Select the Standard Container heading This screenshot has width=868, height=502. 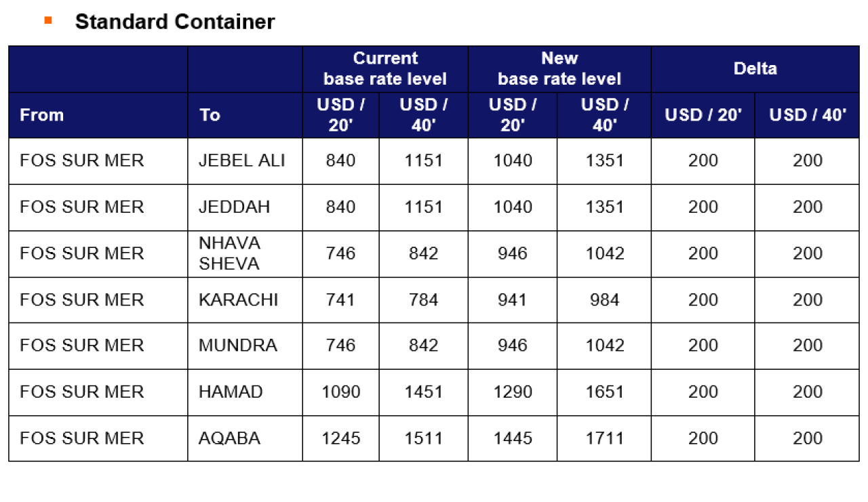(x=175, y=22)
